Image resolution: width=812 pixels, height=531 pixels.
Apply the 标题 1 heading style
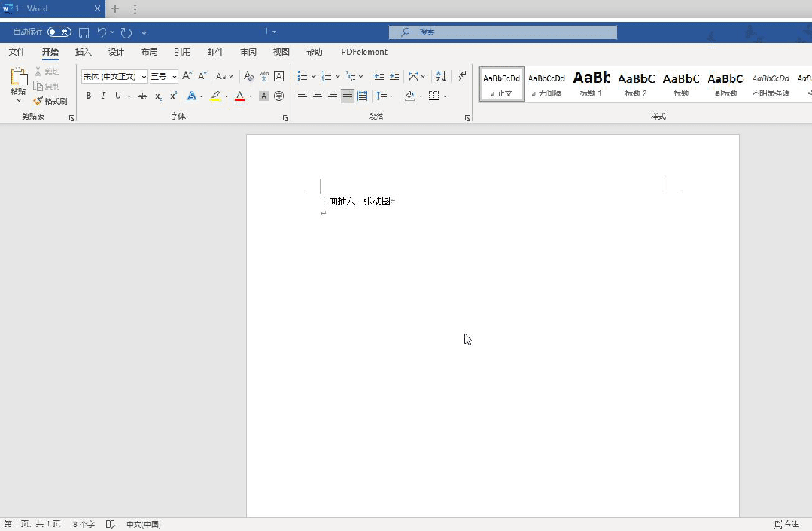pos(591,83)
